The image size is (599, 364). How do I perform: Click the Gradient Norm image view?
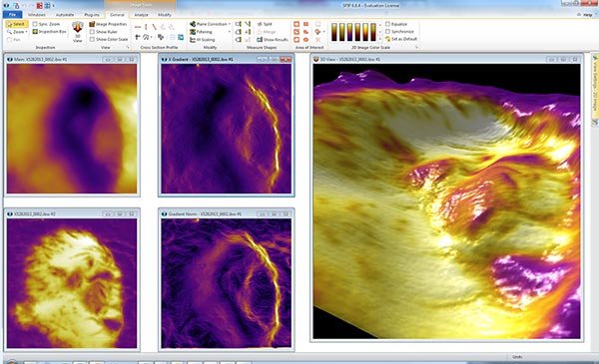point(227,283)
